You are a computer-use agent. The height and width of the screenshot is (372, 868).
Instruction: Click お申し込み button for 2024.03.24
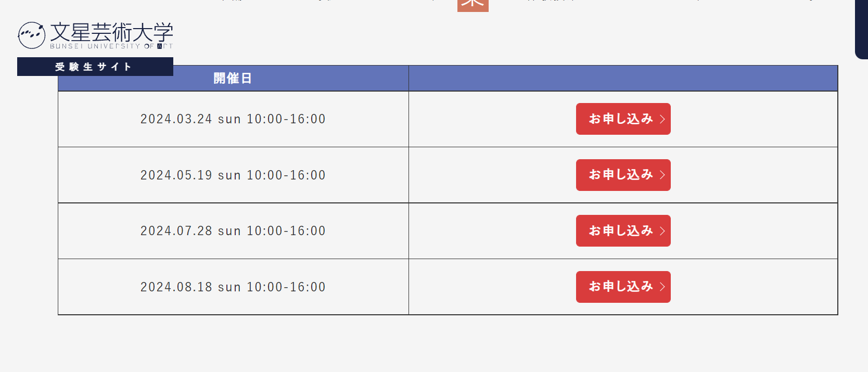coord(623,119)
